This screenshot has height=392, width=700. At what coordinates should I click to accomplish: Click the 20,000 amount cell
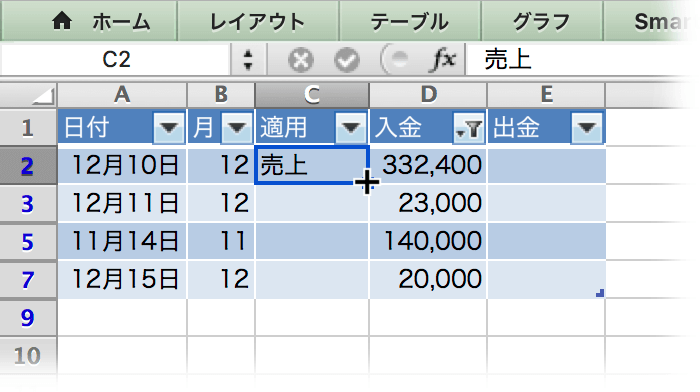tap(429, 279)
